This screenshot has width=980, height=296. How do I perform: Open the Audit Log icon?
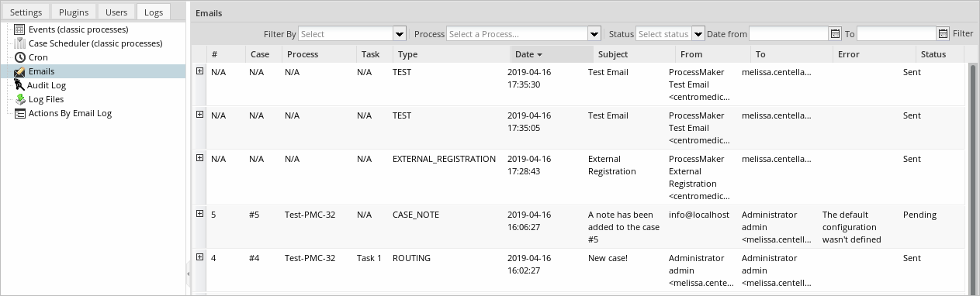20,85
